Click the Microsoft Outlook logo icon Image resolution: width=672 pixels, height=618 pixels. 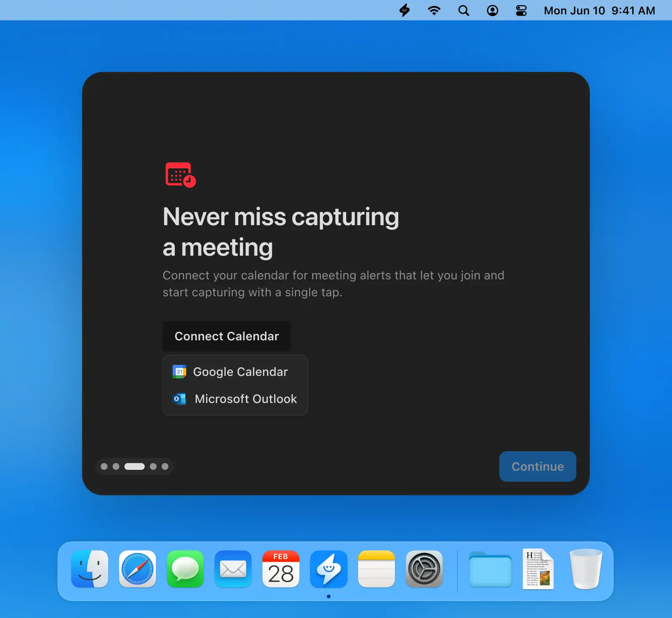[179, 399]
